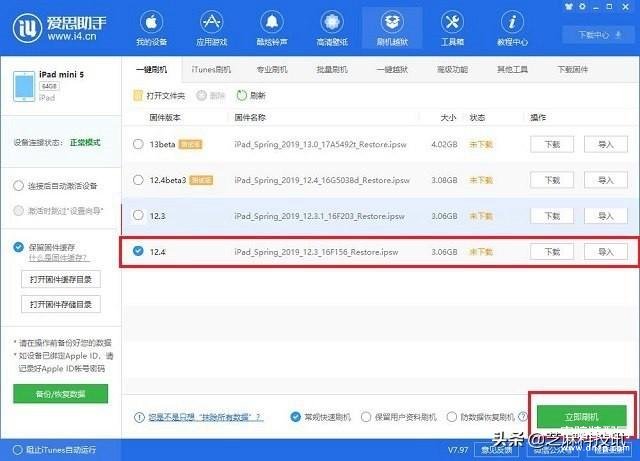Choose 防数据恢复刷机 flash mode
The image size is (640, 461).
(452, 417)
